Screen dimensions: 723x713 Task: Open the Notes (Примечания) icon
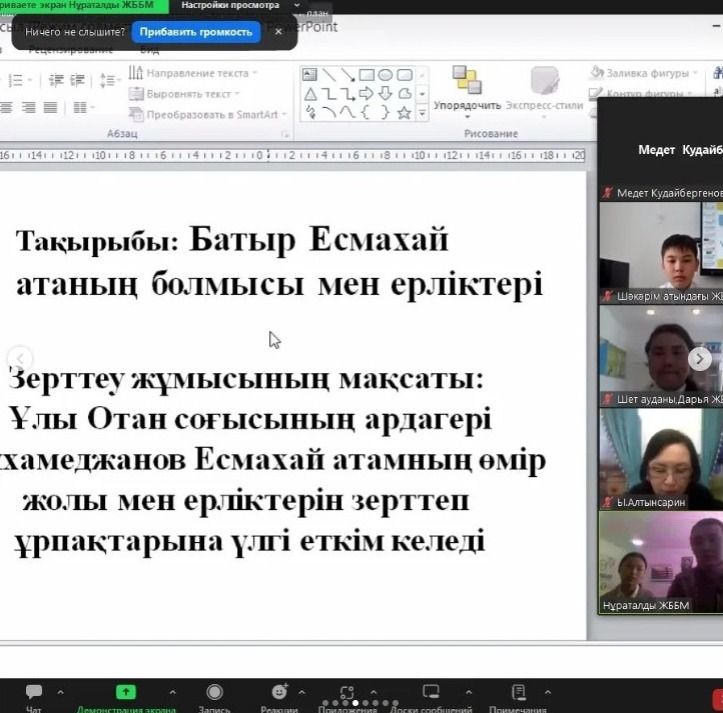click(518, 692)
